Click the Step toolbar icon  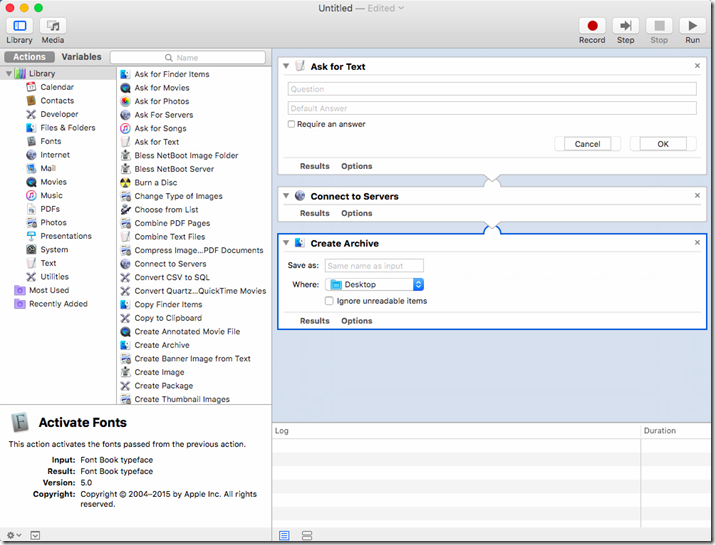point(625,26)
